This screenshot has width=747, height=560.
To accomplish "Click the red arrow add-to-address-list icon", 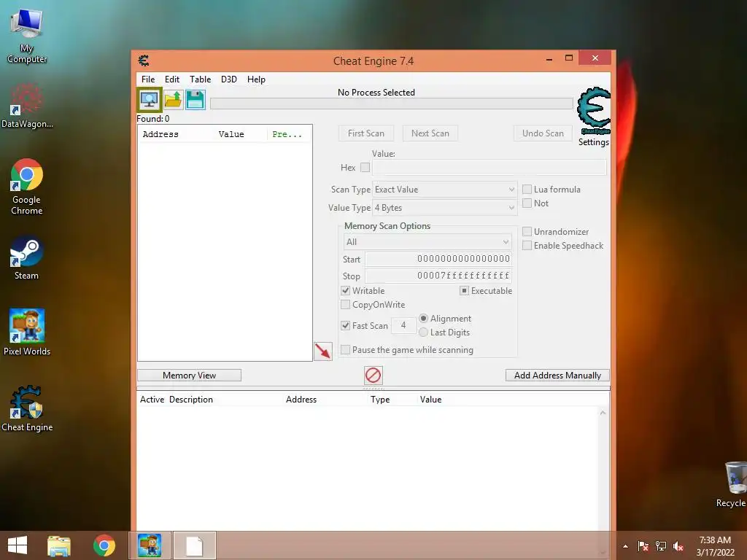I will (323, 351).
